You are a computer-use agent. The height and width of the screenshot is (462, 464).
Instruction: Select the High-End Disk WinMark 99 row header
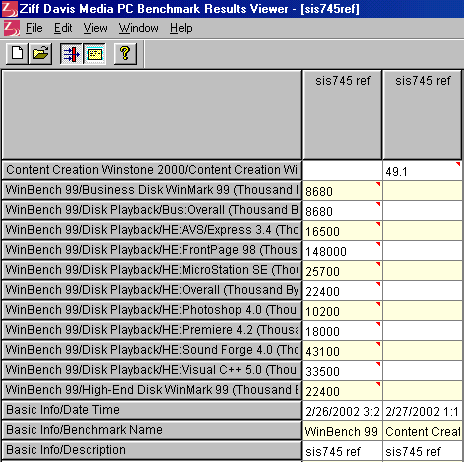pos(152,390)
